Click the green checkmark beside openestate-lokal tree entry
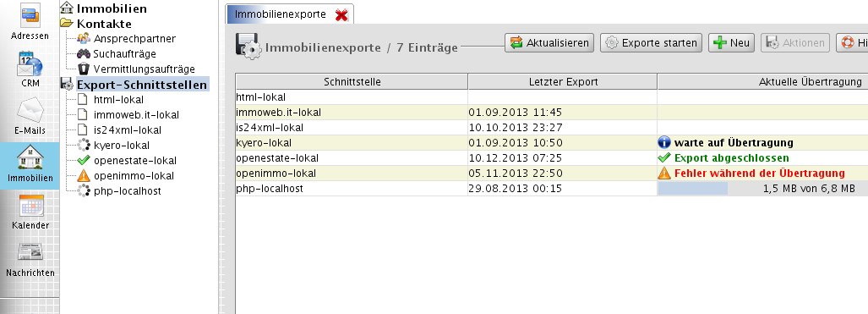 tap(83, 160)
